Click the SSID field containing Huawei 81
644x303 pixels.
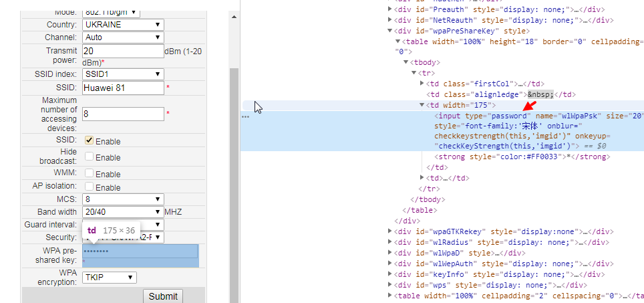[x=123, y=88]
